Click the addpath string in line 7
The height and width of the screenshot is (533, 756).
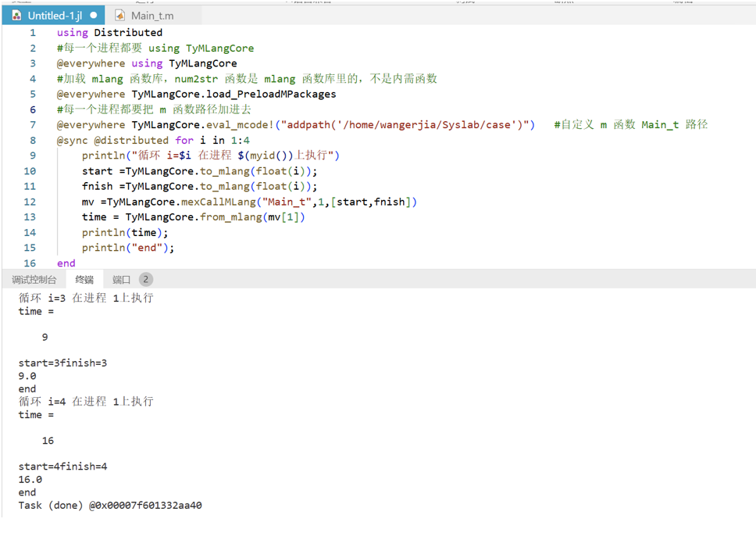pyautogui.click(x=405, y=125)
